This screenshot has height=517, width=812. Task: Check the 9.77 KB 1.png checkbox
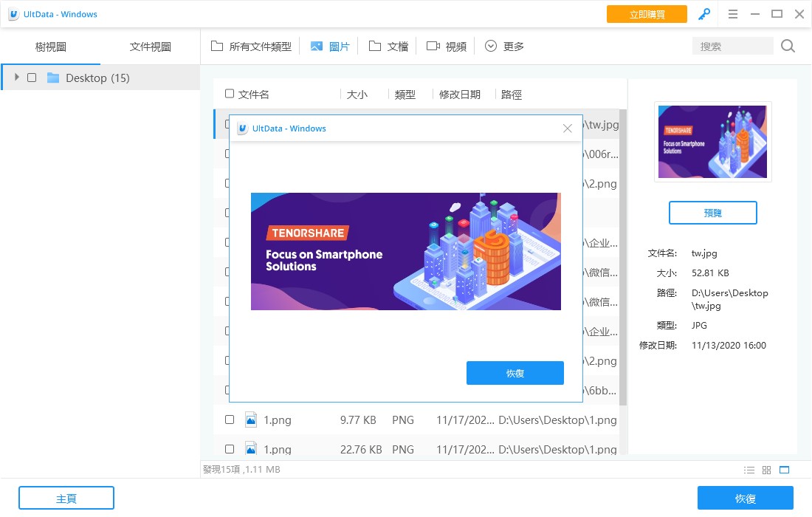(x=230, y=420)
